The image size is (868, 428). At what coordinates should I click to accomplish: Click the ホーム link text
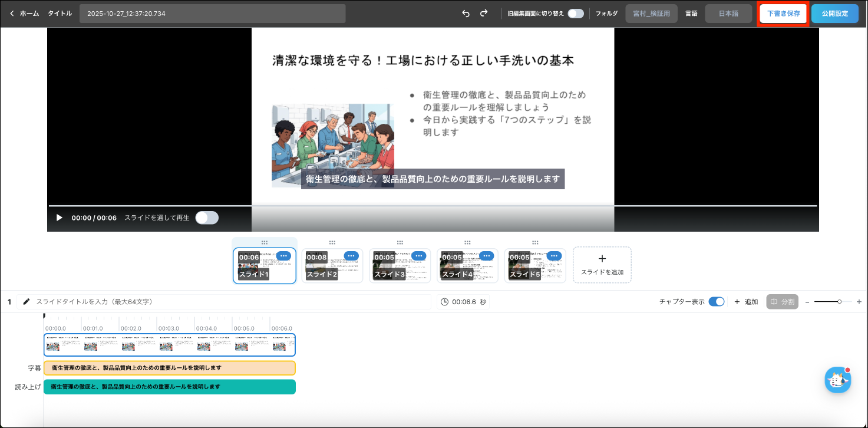[29, 14]
